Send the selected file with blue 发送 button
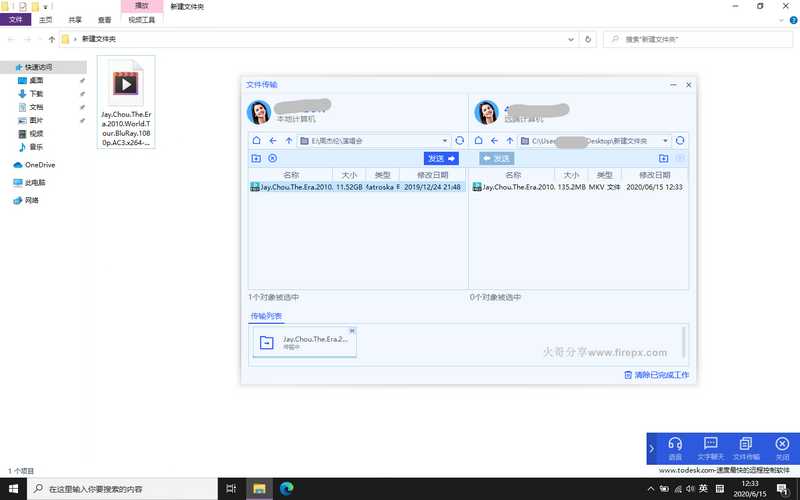 coord(441,158)
